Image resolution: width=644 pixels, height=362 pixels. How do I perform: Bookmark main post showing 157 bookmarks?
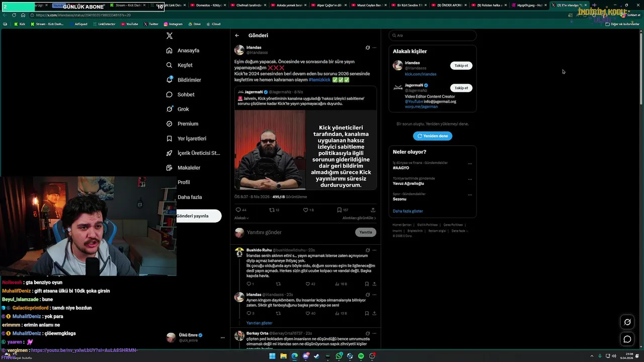[x=343, y=210]
